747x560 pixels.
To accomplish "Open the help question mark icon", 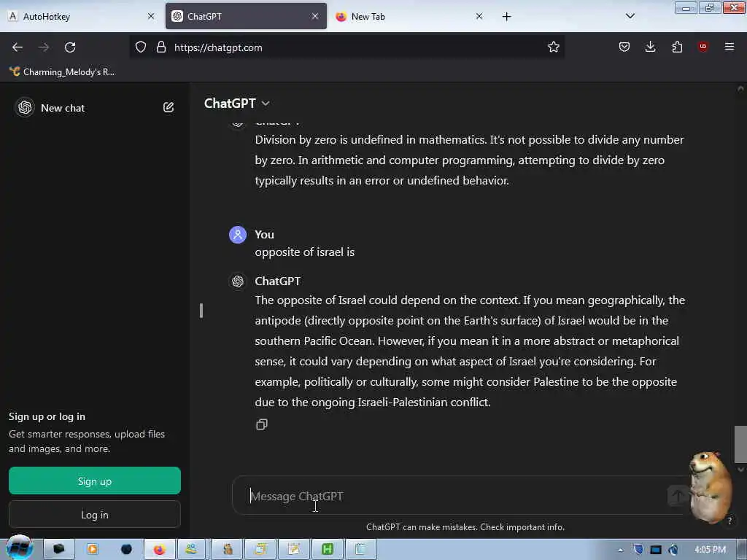I will tap(729, 521).
